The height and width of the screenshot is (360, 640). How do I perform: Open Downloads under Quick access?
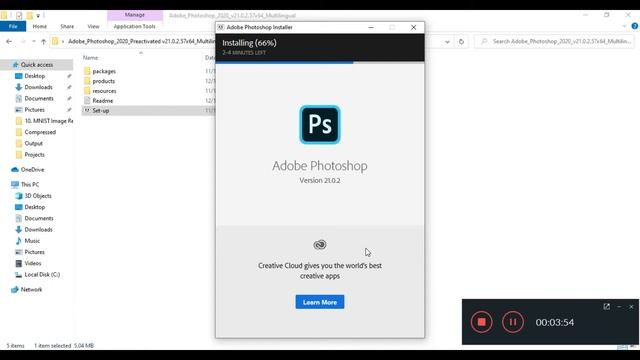click(x=38, y=87)
